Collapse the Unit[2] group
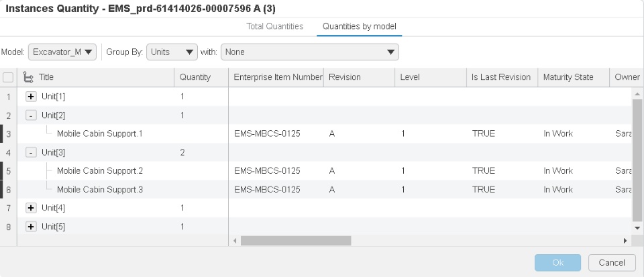Image resolution: width=644 pixels, height=277 pixels. [31, 115]
